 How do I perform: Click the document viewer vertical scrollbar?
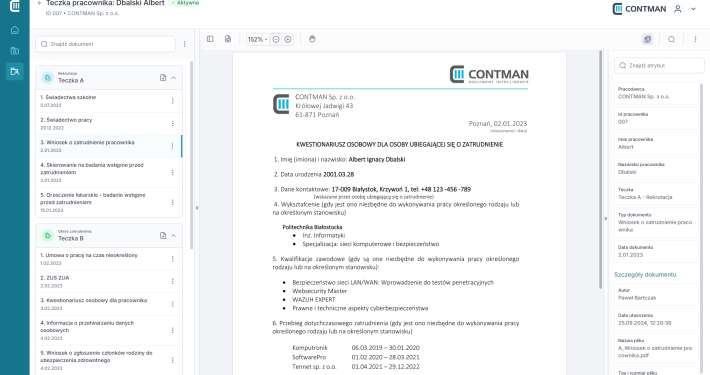pos(601,170)
